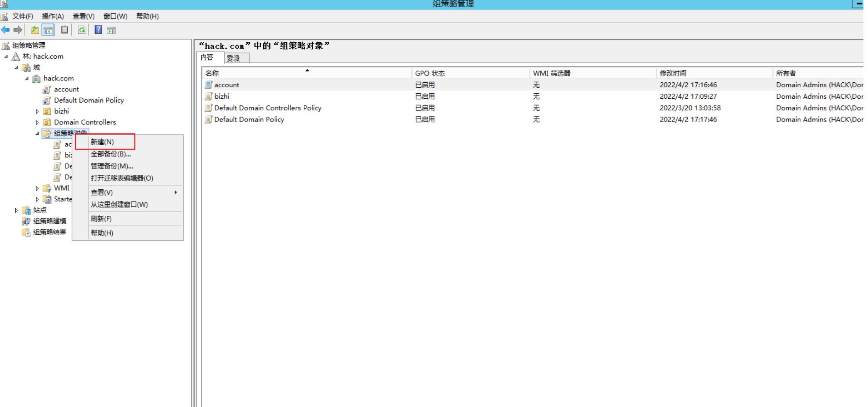Click the 域 container icon
The image size is (868, 407).
click(x=26, y=67)
